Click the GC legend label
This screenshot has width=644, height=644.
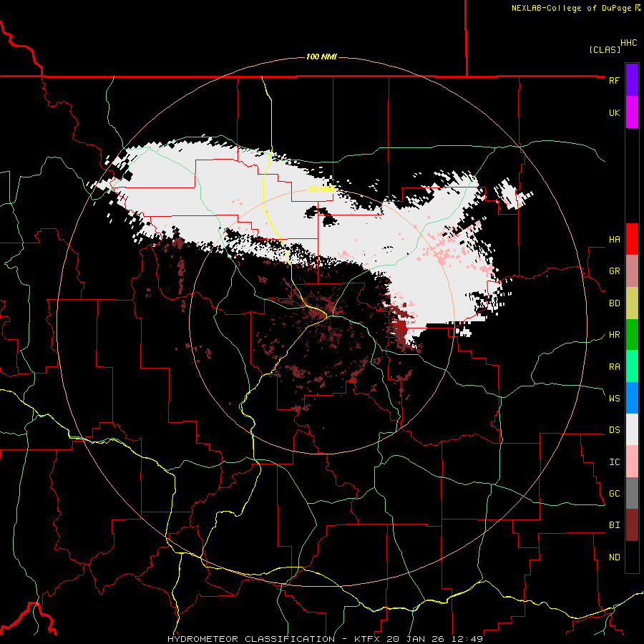point(614,494)
